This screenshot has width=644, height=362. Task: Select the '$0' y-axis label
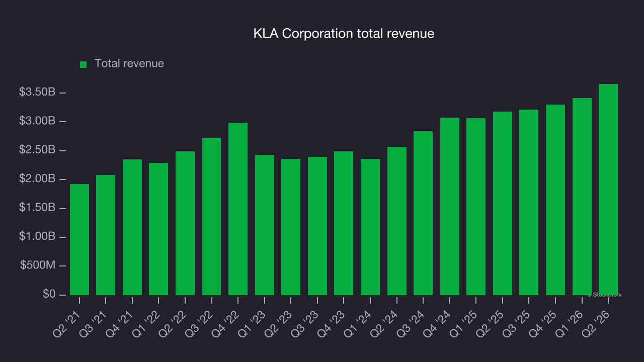point(49,294)
